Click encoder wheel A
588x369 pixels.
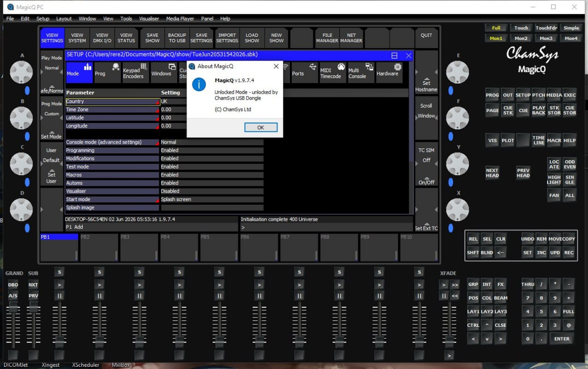click(22, 72)
